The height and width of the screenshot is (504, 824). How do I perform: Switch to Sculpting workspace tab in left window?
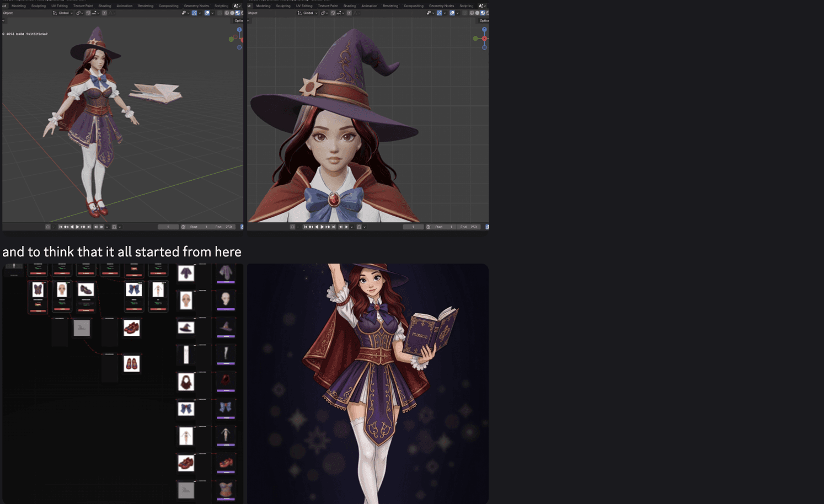click(39, 6)
